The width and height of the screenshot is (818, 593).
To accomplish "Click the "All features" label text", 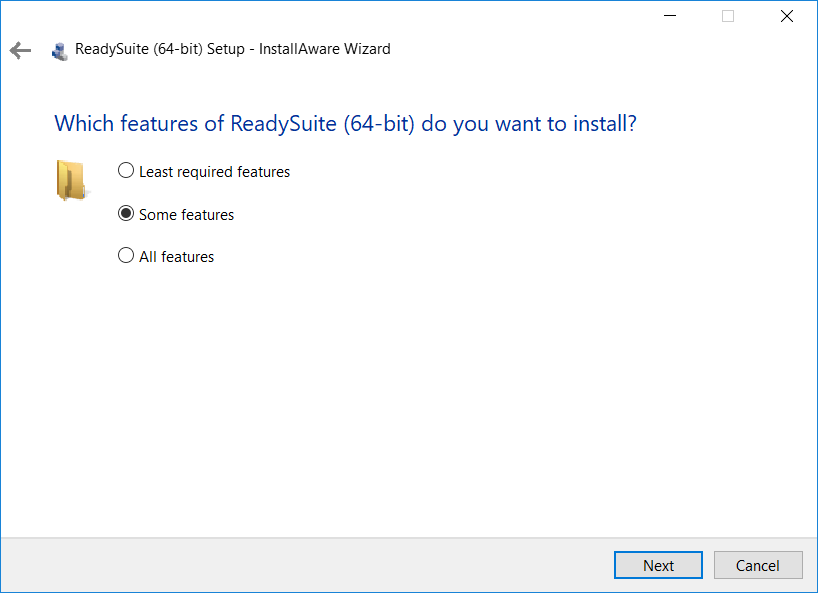I will pos(176,257).
